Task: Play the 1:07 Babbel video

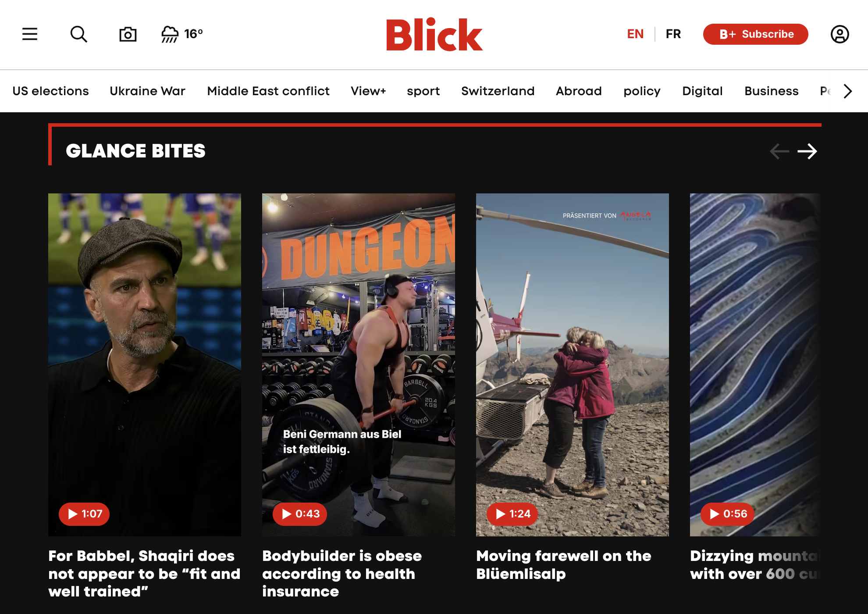Action: pyautogui.click(x=84, y=514)
